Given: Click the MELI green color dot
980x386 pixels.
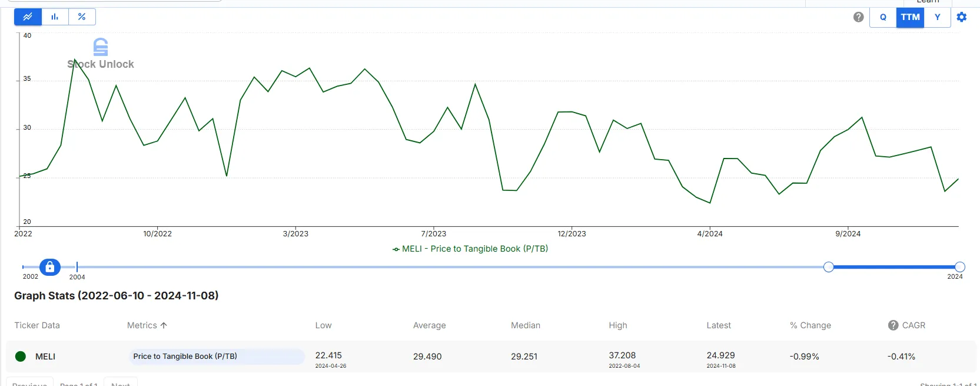Looking at the screenshot, I should point(21,356).
